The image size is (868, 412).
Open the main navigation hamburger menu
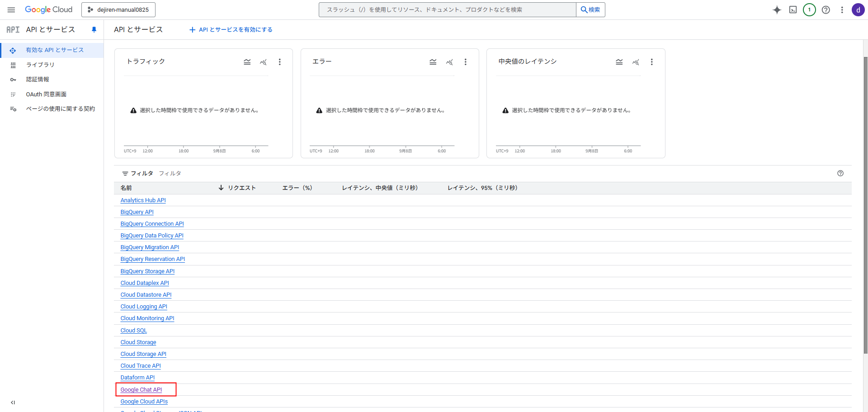[x=11, y=9]
